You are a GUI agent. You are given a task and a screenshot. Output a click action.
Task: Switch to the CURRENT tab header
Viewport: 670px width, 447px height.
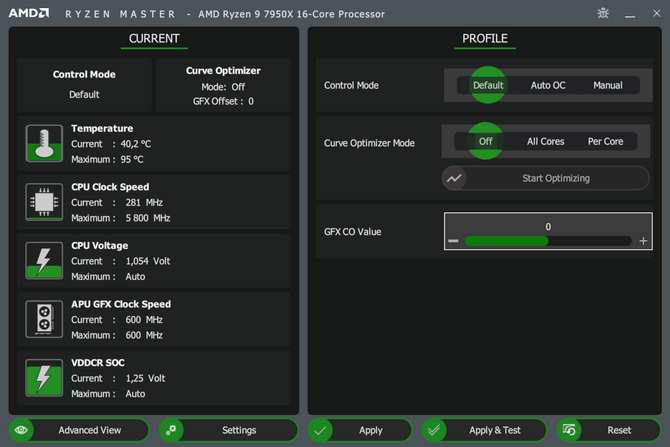pos(154,39)
